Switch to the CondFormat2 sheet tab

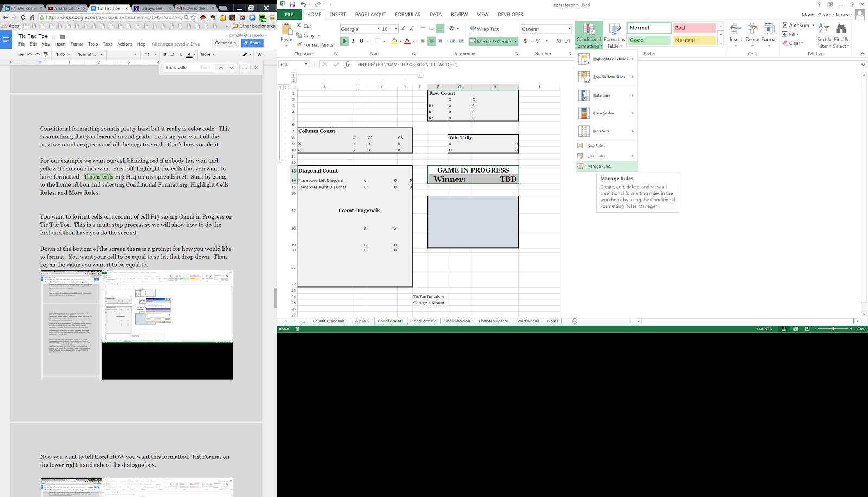point(423,321)
